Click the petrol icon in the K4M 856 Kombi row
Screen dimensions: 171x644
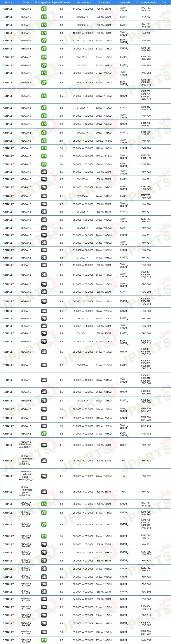click(x=44, y=640)
